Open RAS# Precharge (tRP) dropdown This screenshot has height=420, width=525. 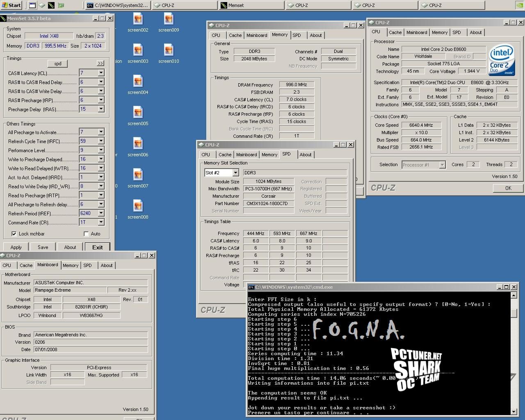click(x=101, y=100)
